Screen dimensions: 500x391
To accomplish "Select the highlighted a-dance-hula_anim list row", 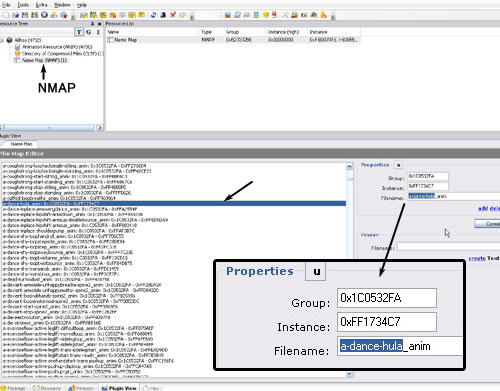I will pyautogui.click(x=174, y=203).
